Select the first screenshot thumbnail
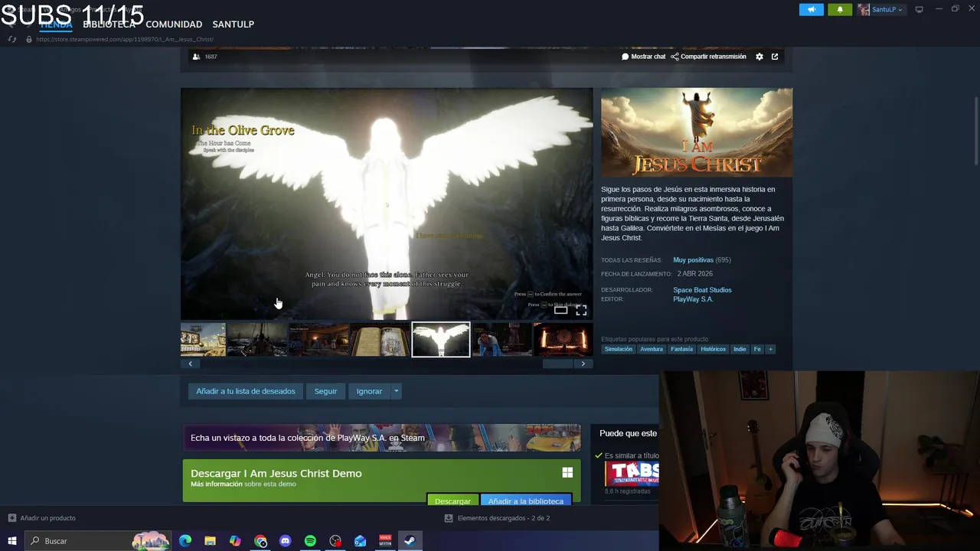Image resolution: width=980 pixels, height=551 pixels. pos(203,340)
